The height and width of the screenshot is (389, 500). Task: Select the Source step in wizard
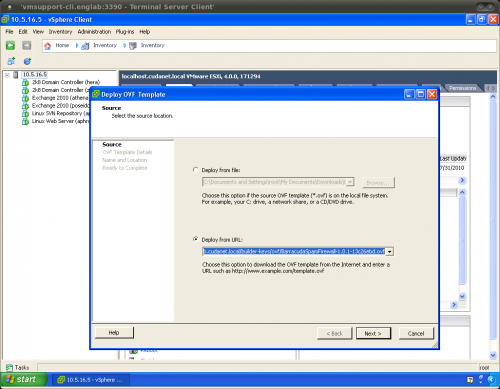point(112,144)
